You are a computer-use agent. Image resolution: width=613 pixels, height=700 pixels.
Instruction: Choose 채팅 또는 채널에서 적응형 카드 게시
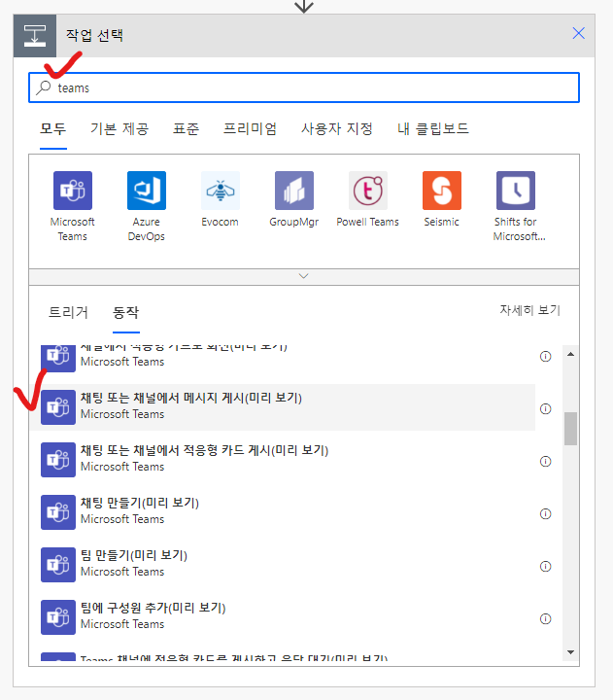coord(283,460)
